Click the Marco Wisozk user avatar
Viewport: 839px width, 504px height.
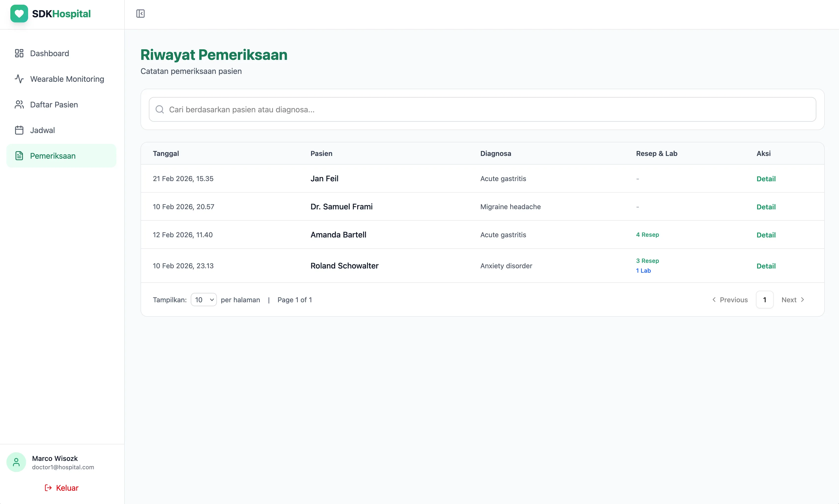[x=16, y=462]
